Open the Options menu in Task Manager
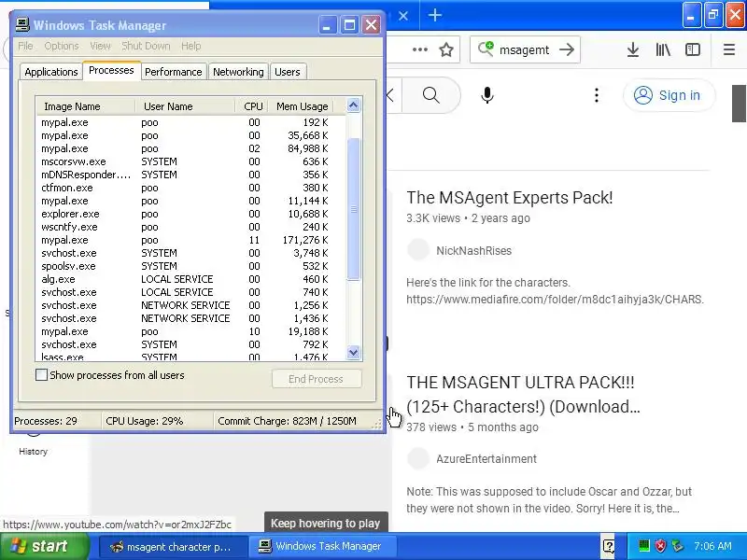This screenshot has width=747, height=560. tap(62, 46)
